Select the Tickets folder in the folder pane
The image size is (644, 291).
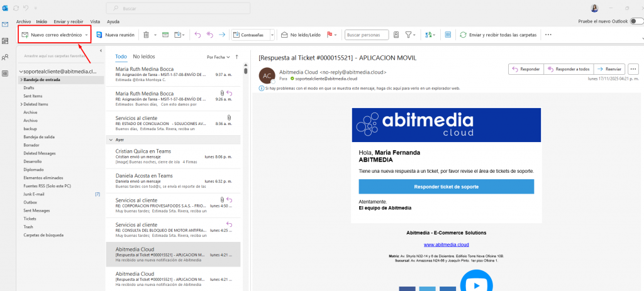click(x=31, y=218)
